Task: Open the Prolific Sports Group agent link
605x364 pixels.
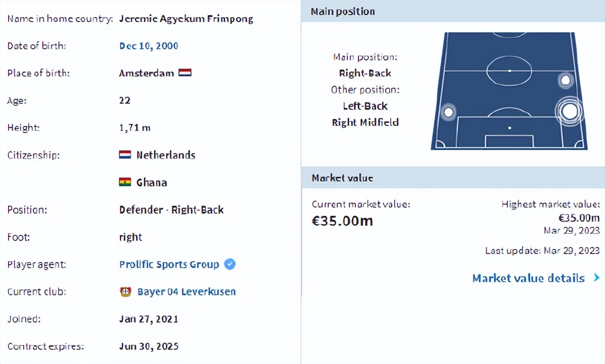Action: (x=169, y=264)
